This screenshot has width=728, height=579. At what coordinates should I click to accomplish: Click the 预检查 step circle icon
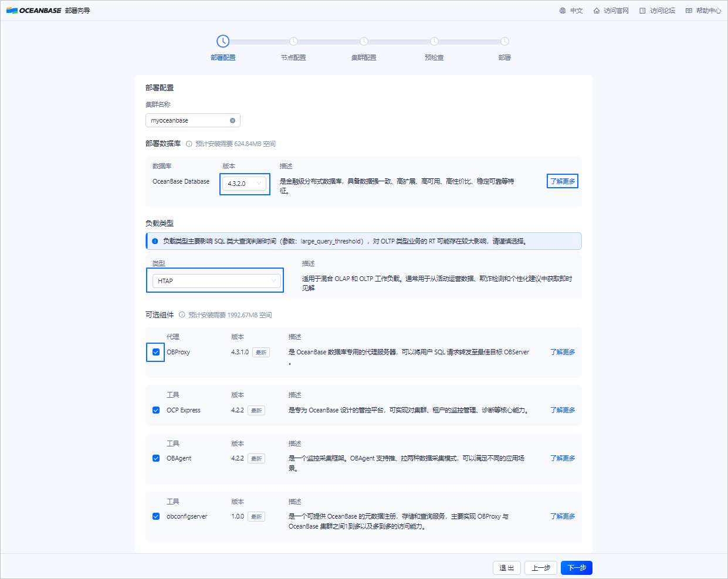(434, 41)
